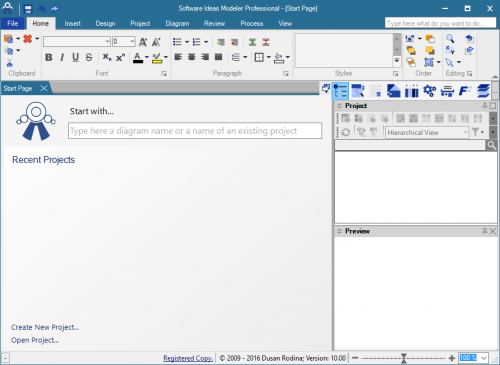This screenshot has width=500, height=365.
Task: Click the Shrink Font icon
Action: coord(156,42)
